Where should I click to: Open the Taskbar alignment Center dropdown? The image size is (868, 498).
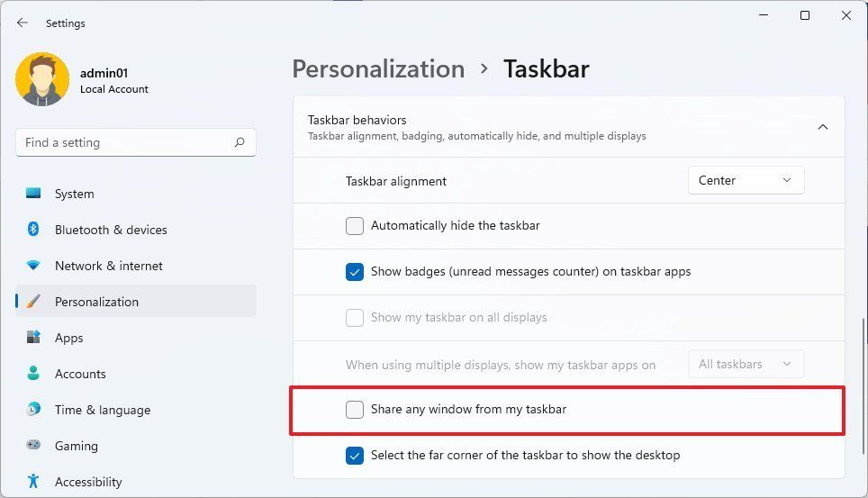pos(746,180)
